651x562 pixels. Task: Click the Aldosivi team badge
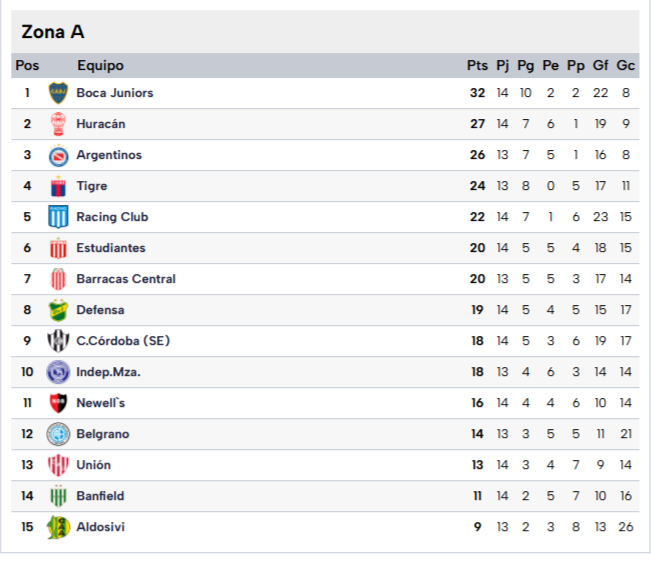(x=58, y=527)
